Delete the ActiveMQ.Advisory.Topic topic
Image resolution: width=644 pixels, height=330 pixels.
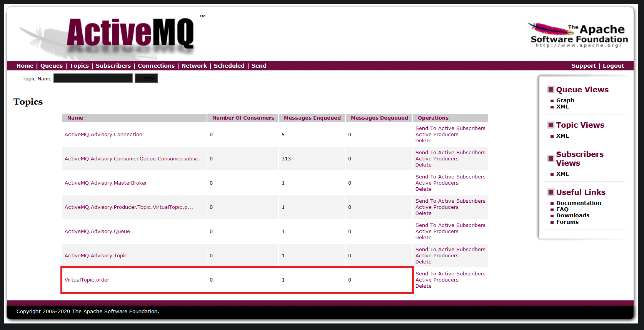click(x=424, y=262)
